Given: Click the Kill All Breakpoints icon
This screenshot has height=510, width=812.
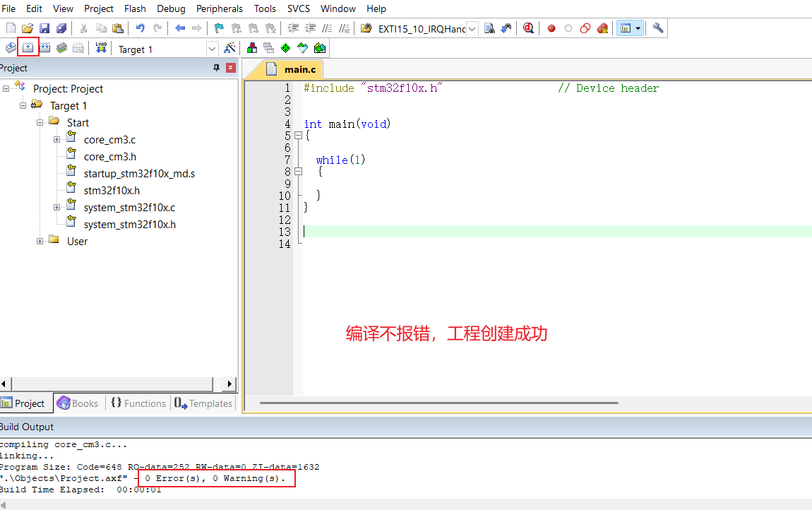Looking at the screenshot, I should 603,28.
